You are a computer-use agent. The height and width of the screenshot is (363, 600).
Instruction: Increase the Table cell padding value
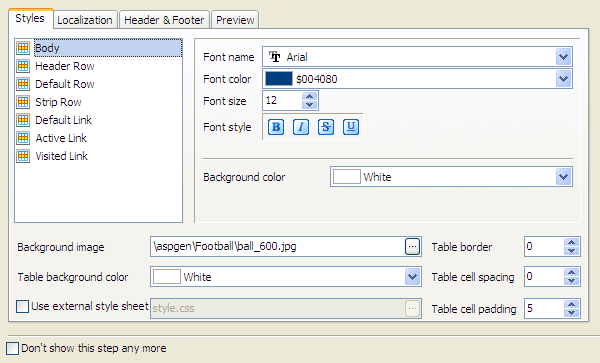[572, 304]
